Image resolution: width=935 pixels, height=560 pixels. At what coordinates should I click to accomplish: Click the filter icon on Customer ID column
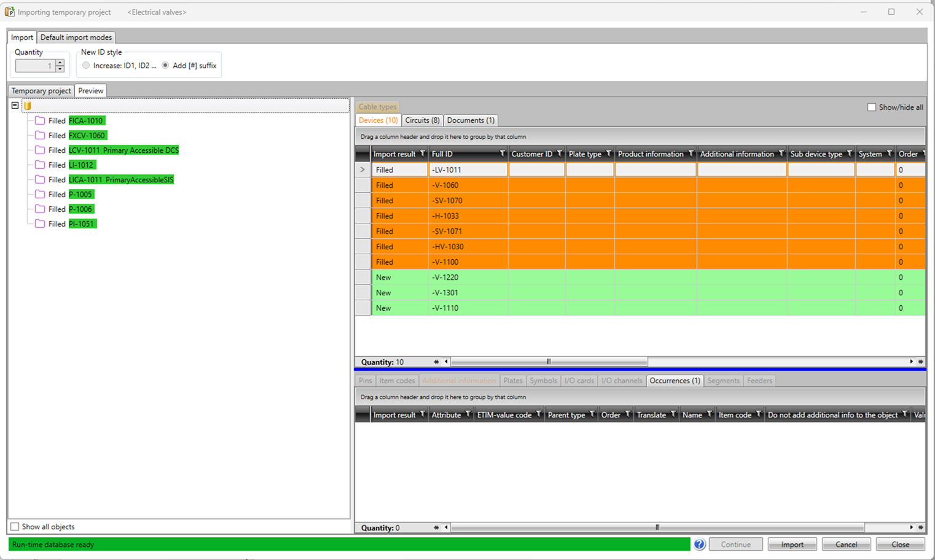click(559, 154)
